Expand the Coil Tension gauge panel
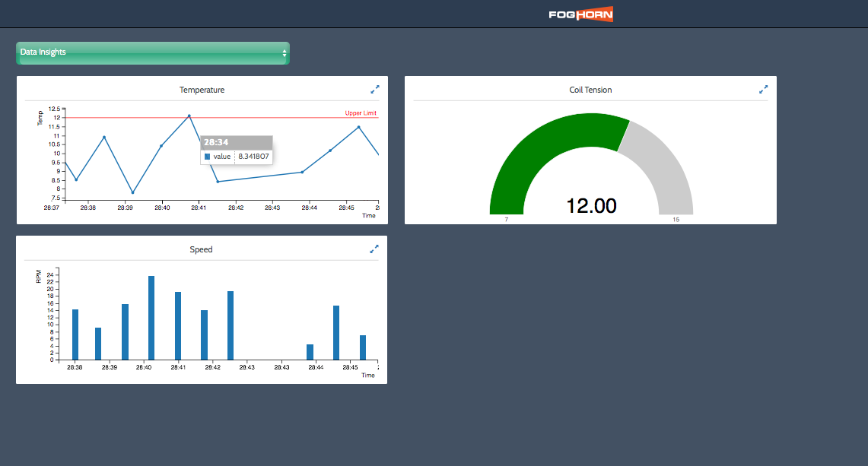The width and height of the screenshot is (868, 466). click(x=763, y=90)
